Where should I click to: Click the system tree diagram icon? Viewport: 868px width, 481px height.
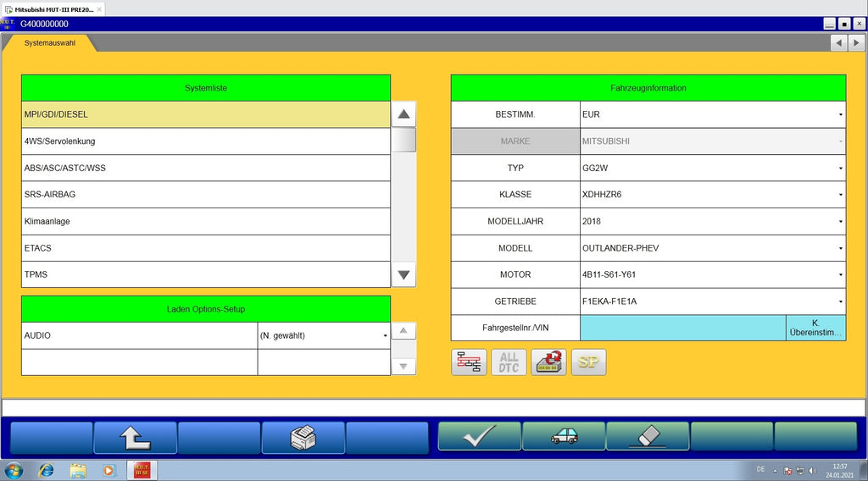click(469, 362)
